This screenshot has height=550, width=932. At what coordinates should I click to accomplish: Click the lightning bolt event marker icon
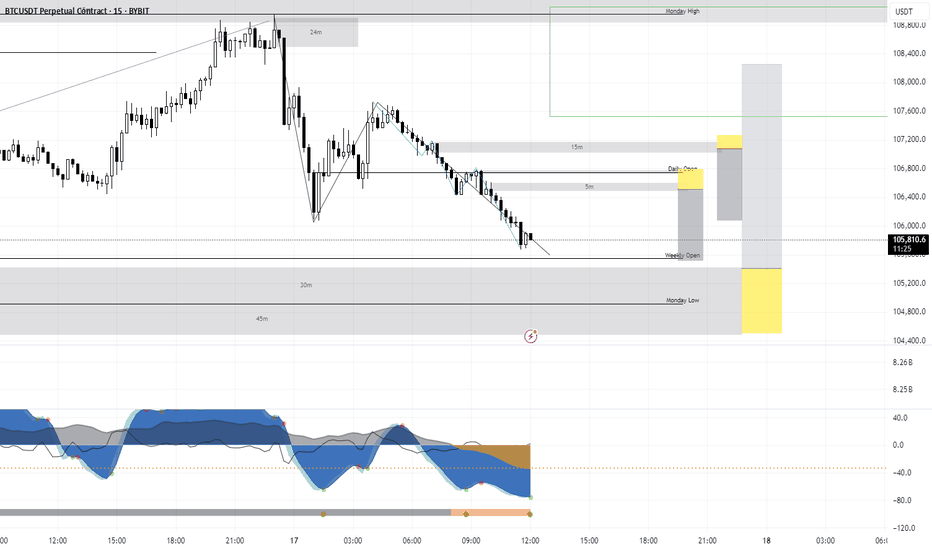(531, 337)
